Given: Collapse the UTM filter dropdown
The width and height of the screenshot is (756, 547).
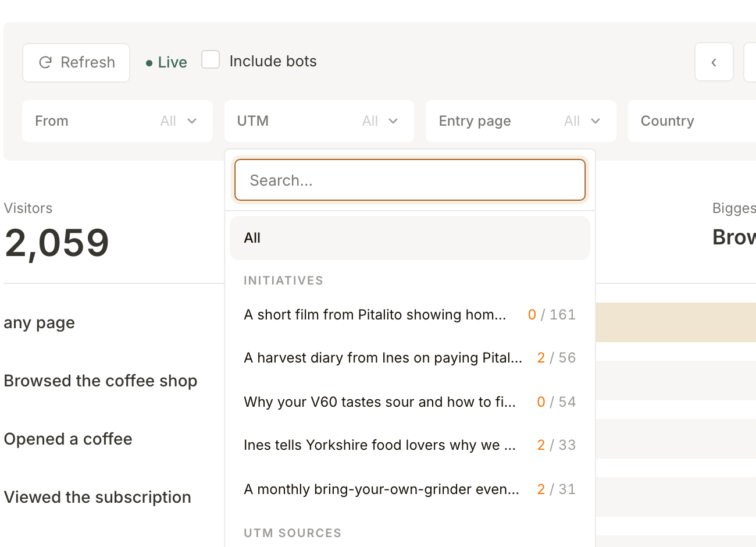Looking at the screenshot, I should (x=319, y=121).
